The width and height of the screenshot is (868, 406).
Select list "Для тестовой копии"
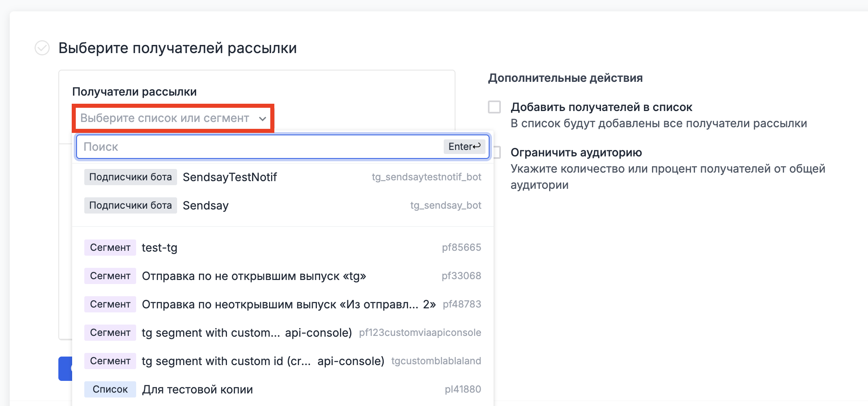point(197,389)
